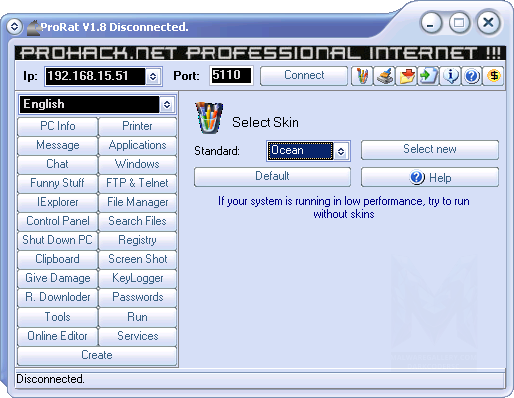
Task: Click the Help button in skin panel
Action: (430, 177)
